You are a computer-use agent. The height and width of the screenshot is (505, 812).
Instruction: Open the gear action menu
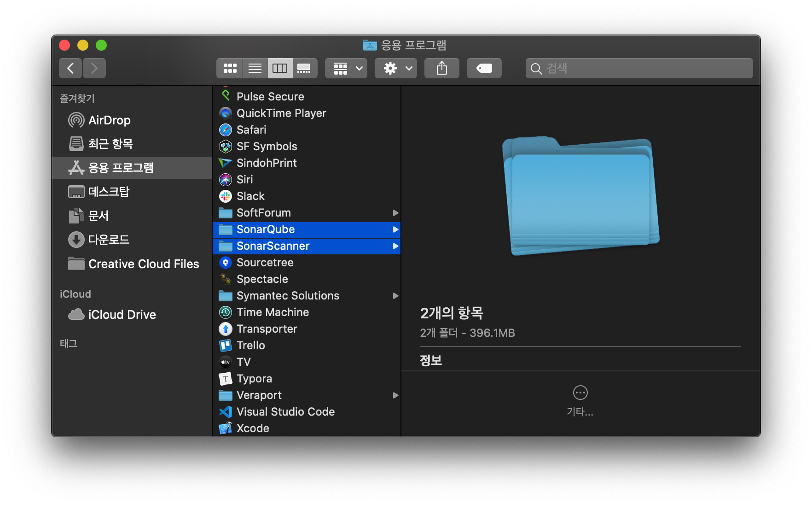(396, 68)
